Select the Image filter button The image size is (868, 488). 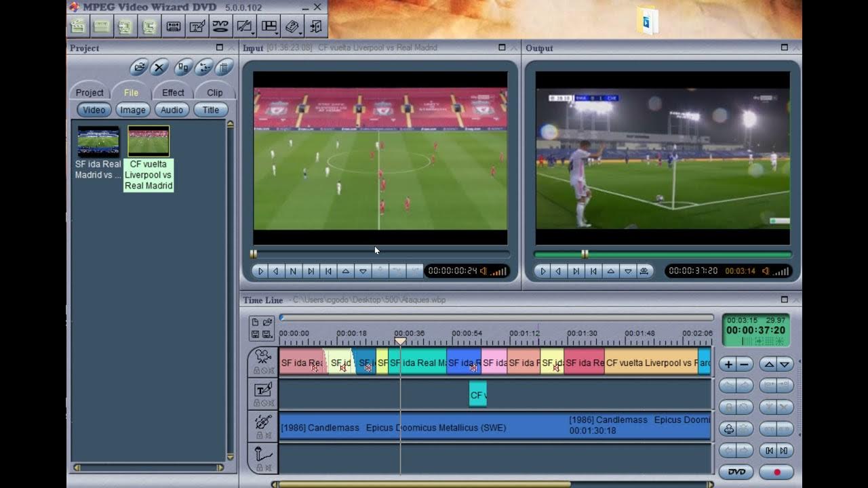click(x=133, y=110)
